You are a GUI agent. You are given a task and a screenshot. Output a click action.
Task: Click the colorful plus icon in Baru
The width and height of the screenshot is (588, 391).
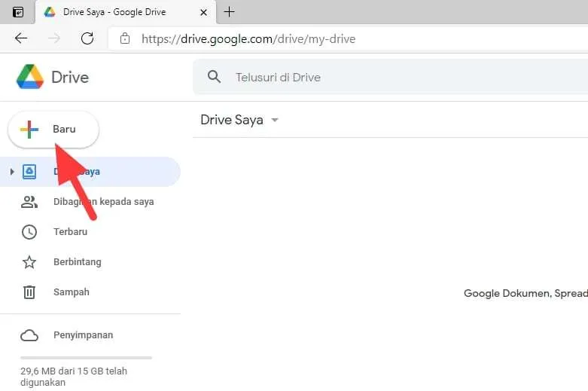tap(29, 130)
